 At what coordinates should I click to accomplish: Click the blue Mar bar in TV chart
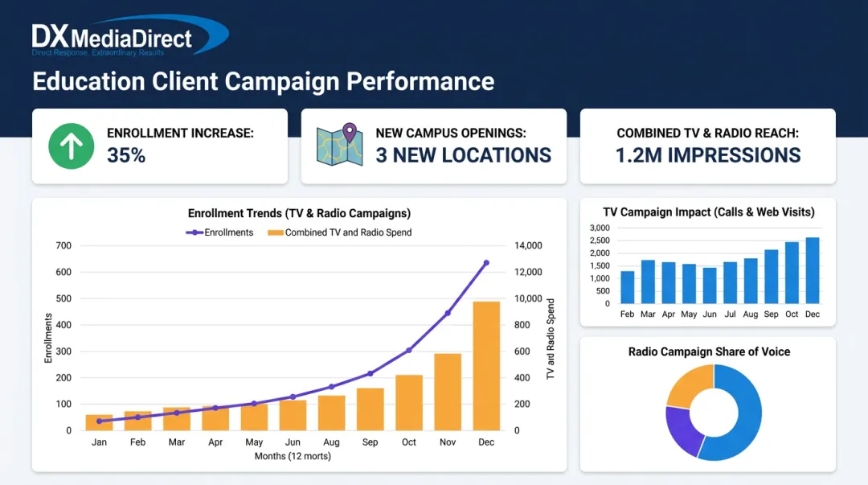pos(648,282)
